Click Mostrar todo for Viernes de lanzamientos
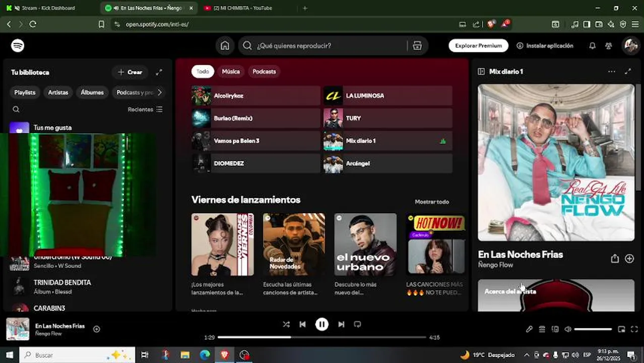 click(432, 202)
